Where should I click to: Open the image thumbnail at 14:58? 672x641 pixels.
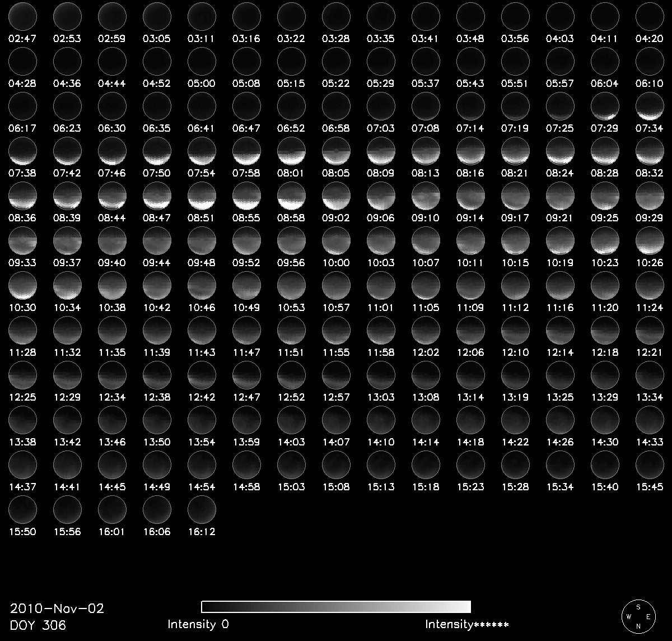pos(246,465)
